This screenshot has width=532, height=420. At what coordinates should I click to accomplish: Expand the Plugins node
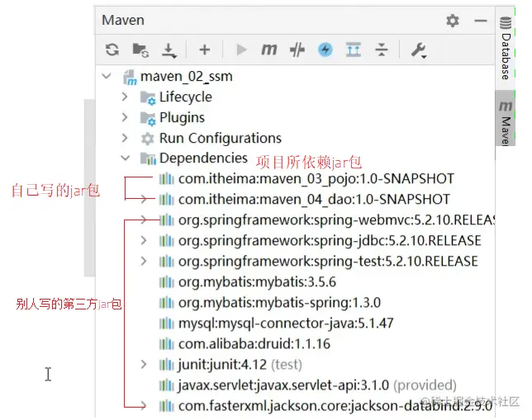point(125,117)
